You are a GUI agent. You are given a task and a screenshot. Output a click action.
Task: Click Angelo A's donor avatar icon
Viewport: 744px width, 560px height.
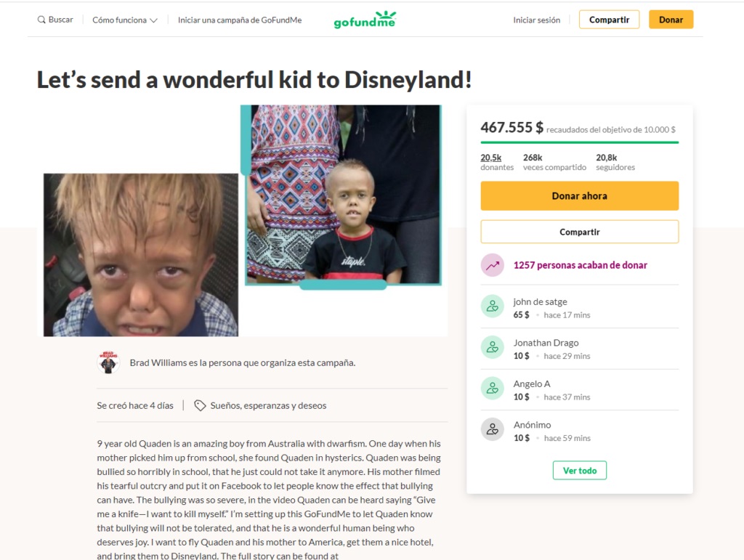pyautogui.click(x=493, y=389)
